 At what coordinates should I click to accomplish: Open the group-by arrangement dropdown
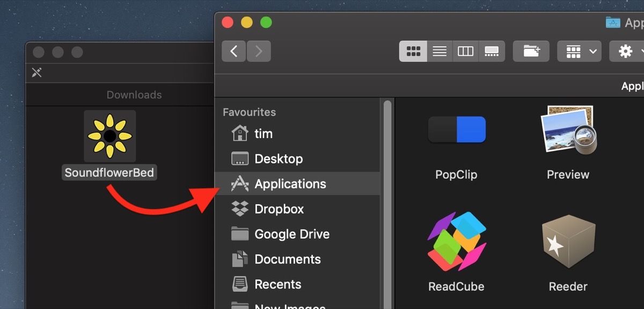click(x=579, y=51)
